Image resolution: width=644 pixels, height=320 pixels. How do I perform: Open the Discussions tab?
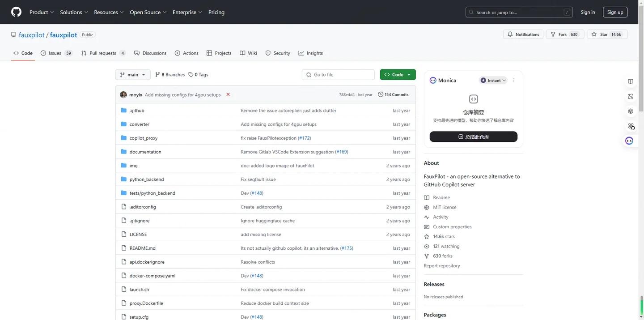pyautogui.click(x=150, y=53)
